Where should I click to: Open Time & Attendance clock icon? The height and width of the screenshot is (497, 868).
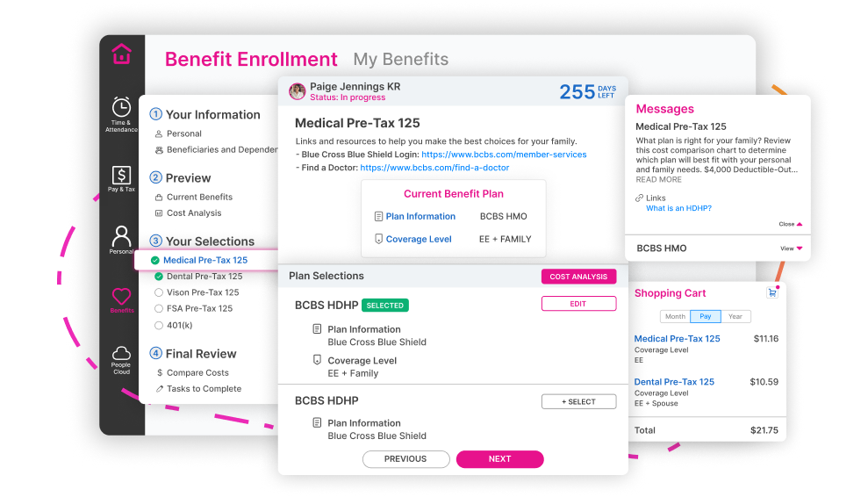tap(121, 106)
